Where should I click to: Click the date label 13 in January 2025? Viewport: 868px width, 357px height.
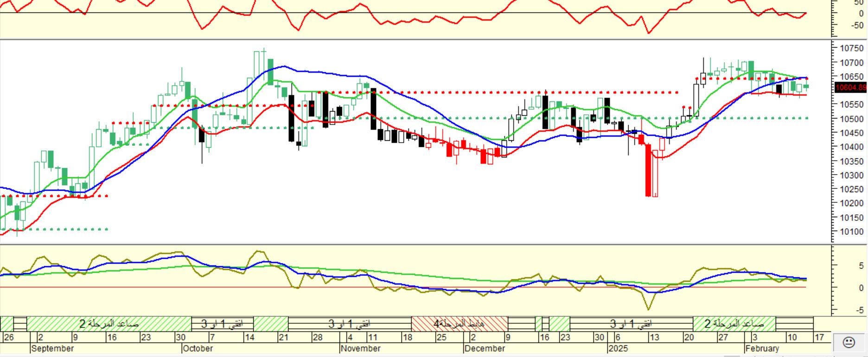click(x=654, y=337)
